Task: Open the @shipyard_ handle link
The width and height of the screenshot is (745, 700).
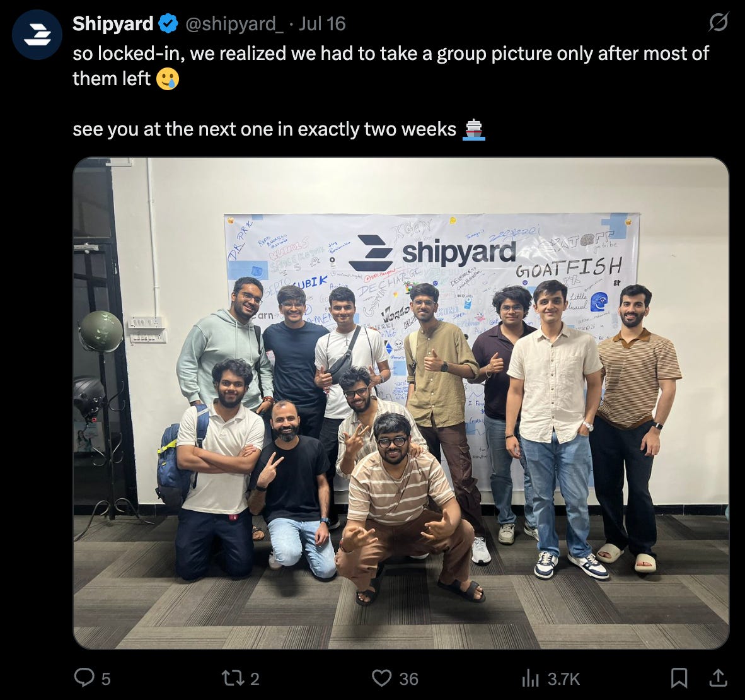Action: point(234,24)
